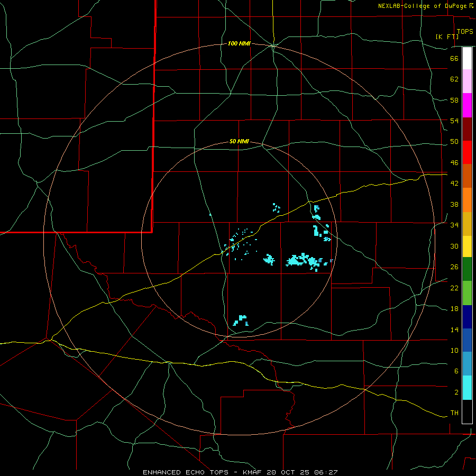Click the medium blue legend swatch

[x=467, y=340]
